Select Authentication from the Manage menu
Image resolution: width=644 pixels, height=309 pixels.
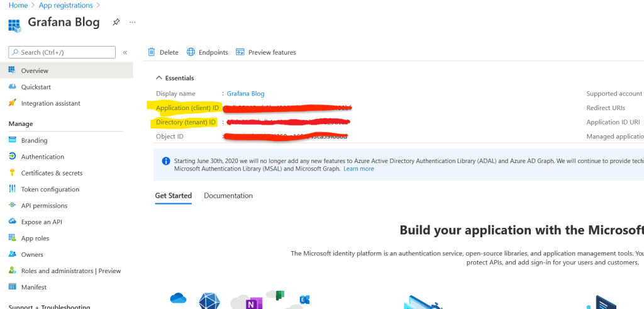[x=42, y=157]
